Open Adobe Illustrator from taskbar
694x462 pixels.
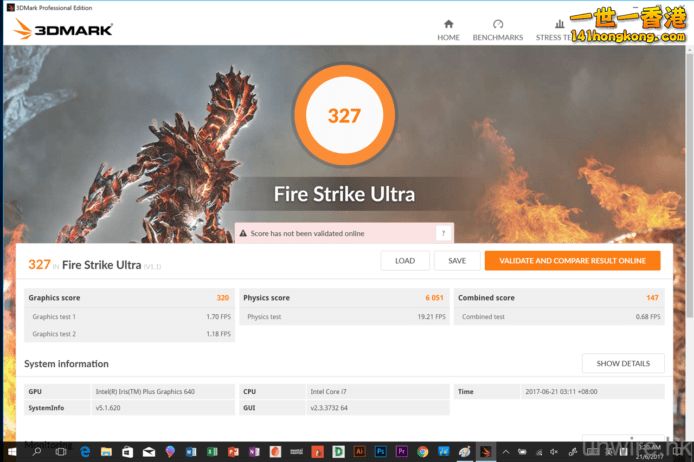pos(359,452)
